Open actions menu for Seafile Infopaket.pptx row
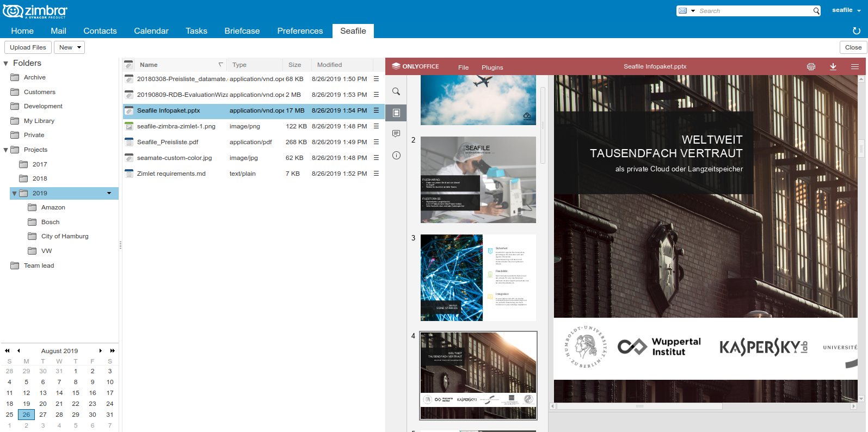The image size is (868, 432). click(x=376, y=110)
